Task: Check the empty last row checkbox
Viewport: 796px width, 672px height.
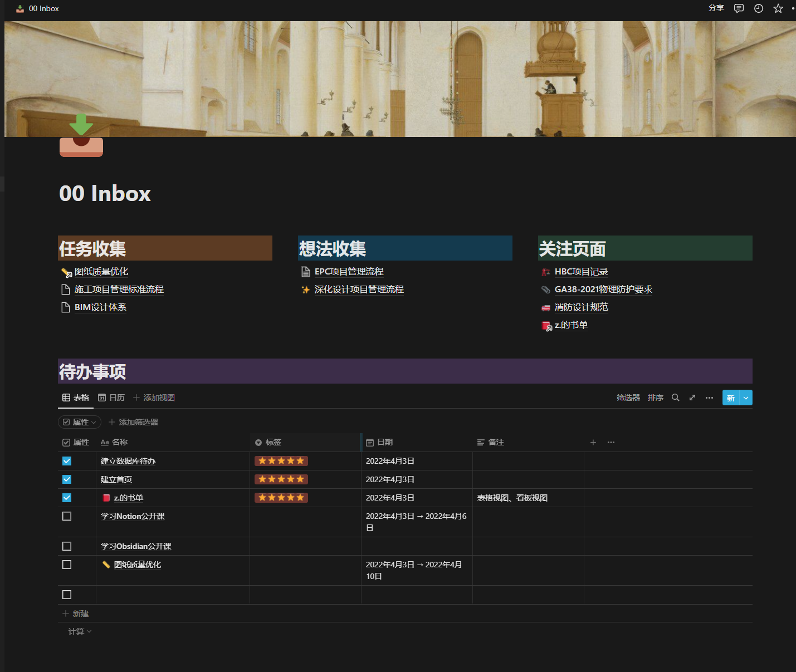Action: 67,595
